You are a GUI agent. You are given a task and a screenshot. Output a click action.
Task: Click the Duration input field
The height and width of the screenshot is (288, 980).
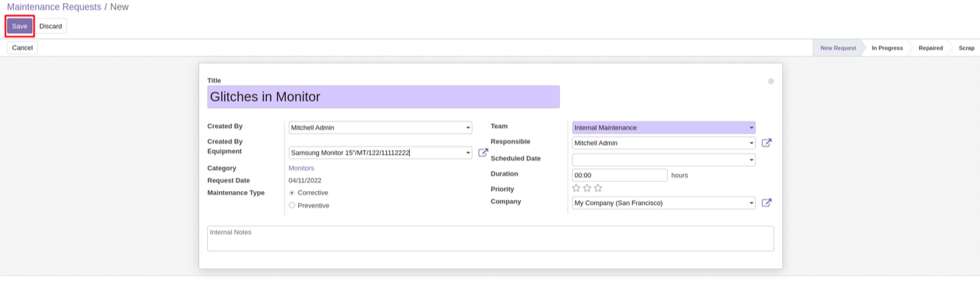click(x=620, y=176)
